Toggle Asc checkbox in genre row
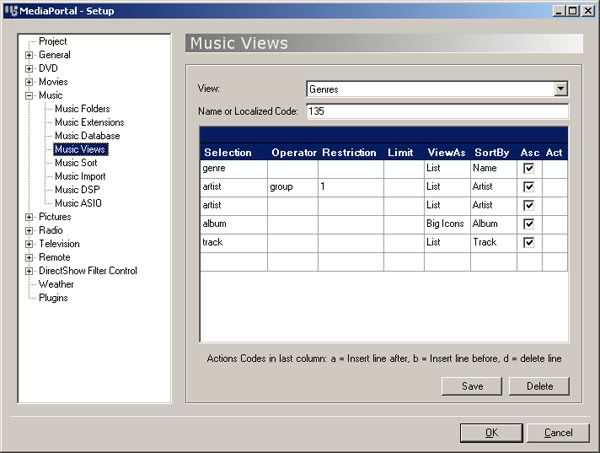The height and width of the screenshot is (453, 600). 528,168
